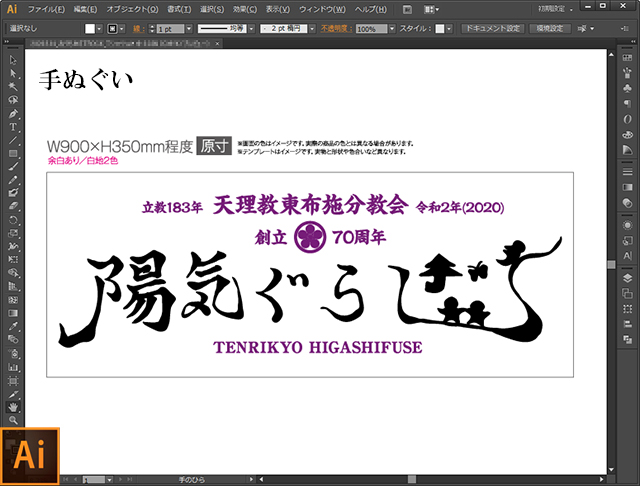Select the Gradient tool
Image resolution: width=640 pixels, height=486 pixels.
13,313
